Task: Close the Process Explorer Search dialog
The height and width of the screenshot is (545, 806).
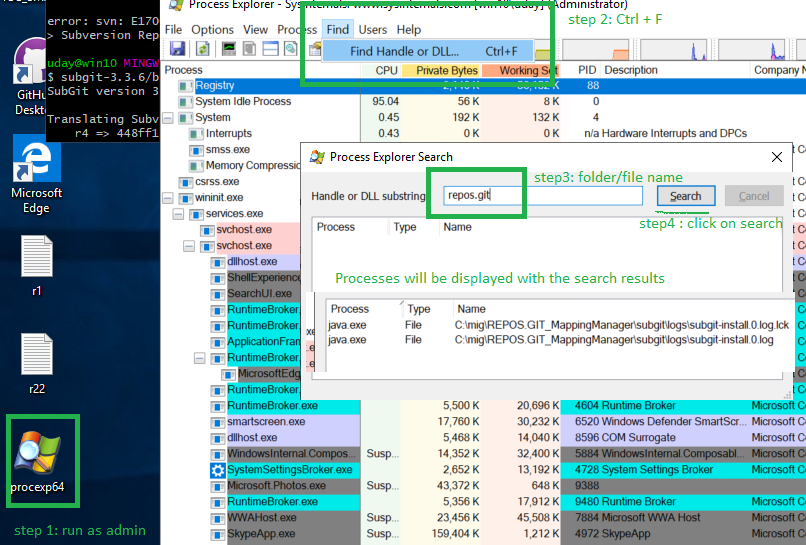Action: [x=777, y=157]
